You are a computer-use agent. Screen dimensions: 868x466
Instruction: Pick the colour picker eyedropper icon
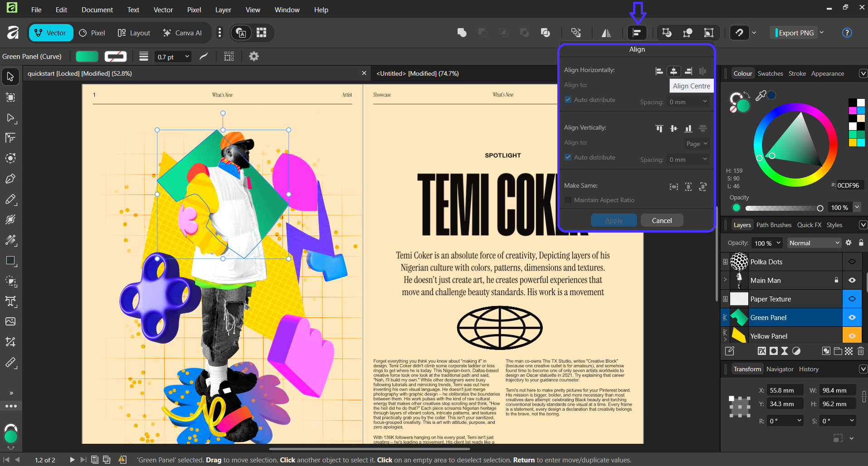tap(761, 95)
